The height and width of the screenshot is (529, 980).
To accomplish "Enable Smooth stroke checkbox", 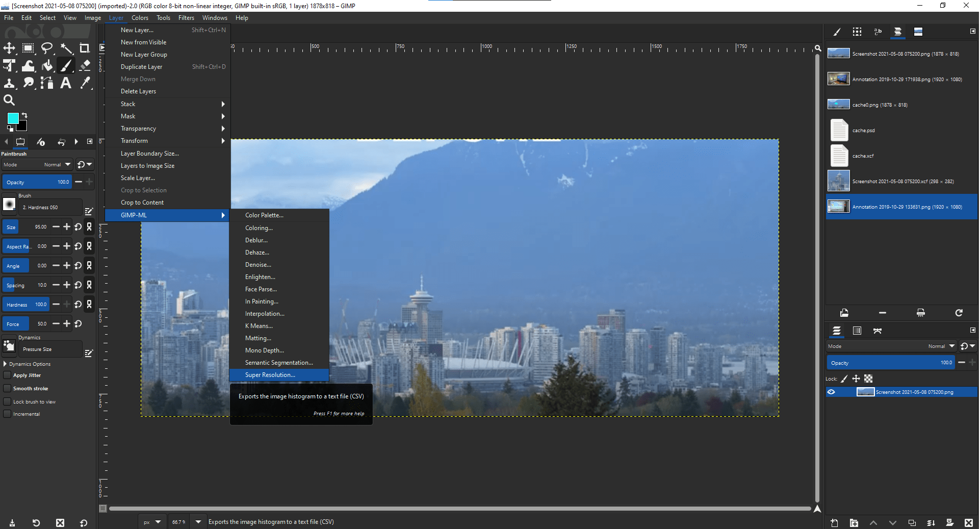I will [7, 389].
